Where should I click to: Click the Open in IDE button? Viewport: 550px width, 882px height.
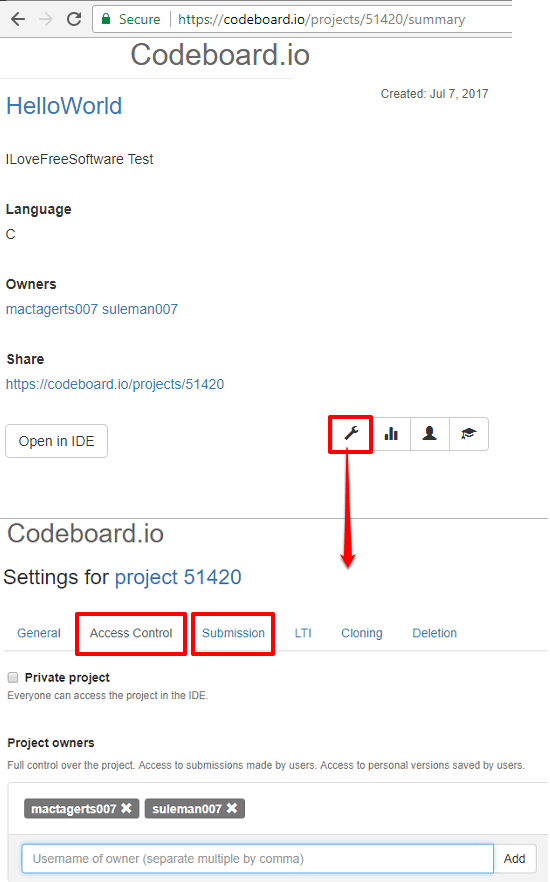click(56, 441)
